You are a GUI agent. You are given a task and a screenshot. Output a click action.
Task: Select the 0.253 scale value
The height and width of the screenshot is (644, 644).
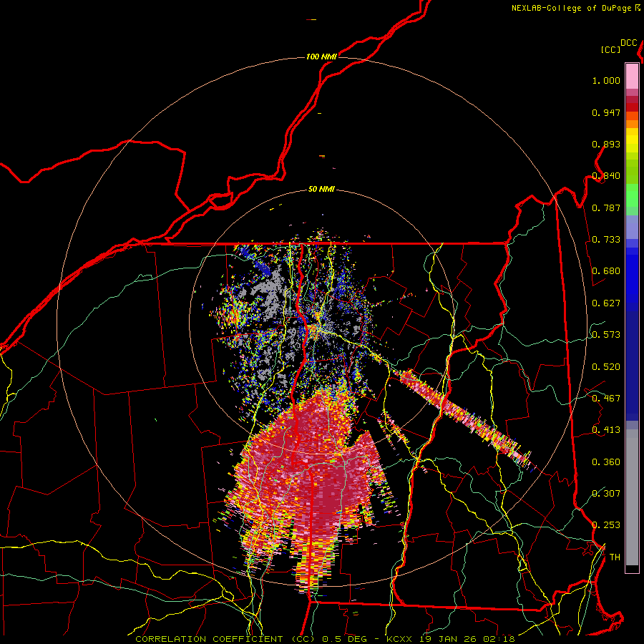point(606,525)
